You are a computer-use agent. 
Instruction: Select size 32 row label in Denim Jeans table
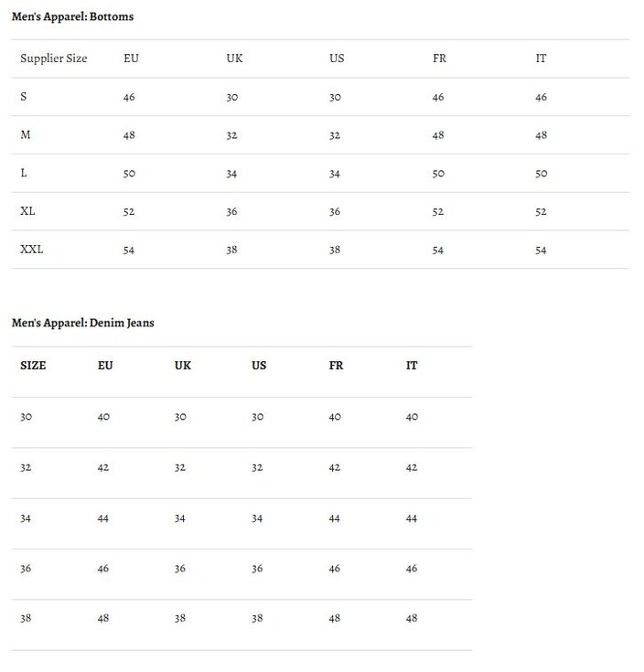[26, 467]
